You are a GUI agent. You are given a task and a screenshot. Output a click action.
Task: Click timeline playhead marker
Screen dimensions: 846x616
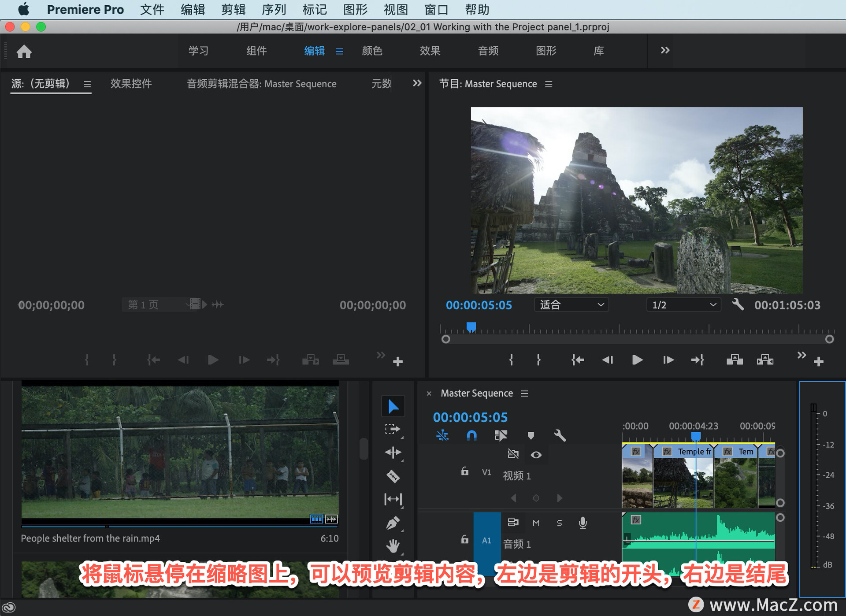point(696,437)
